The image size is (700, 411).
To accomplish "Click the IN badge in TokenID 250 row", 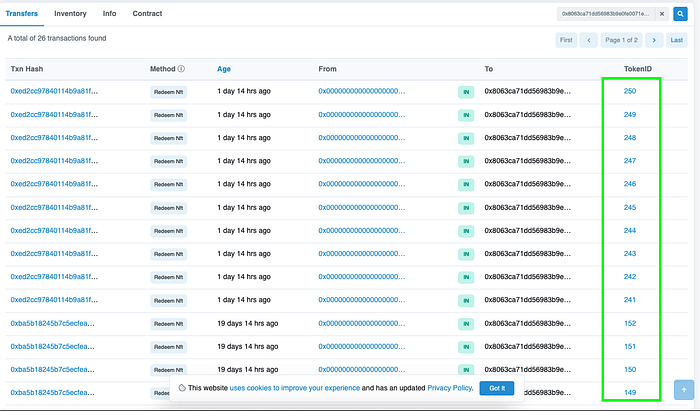I will point(466,92).
